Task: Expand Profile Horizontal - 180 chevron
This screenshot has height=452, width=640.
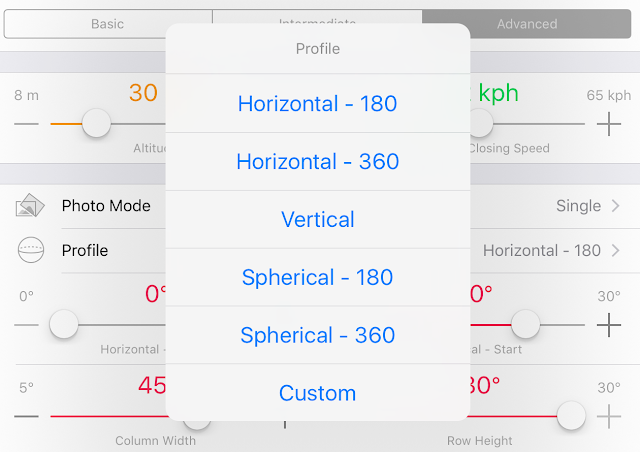Action: pyautogui.click(x=614, y=250)
